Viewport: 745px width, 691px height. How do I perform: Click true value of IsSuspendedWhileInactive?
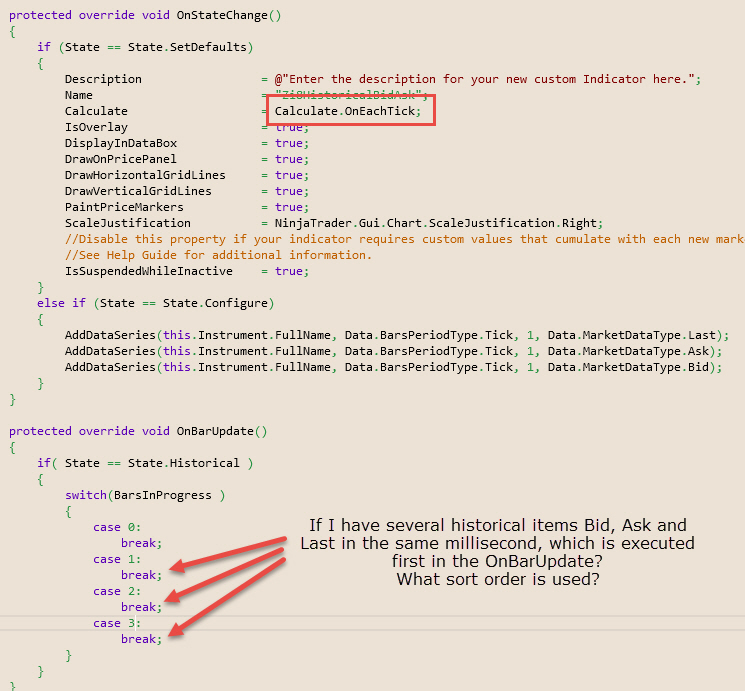pyautogui.click(x=288, y=271)
